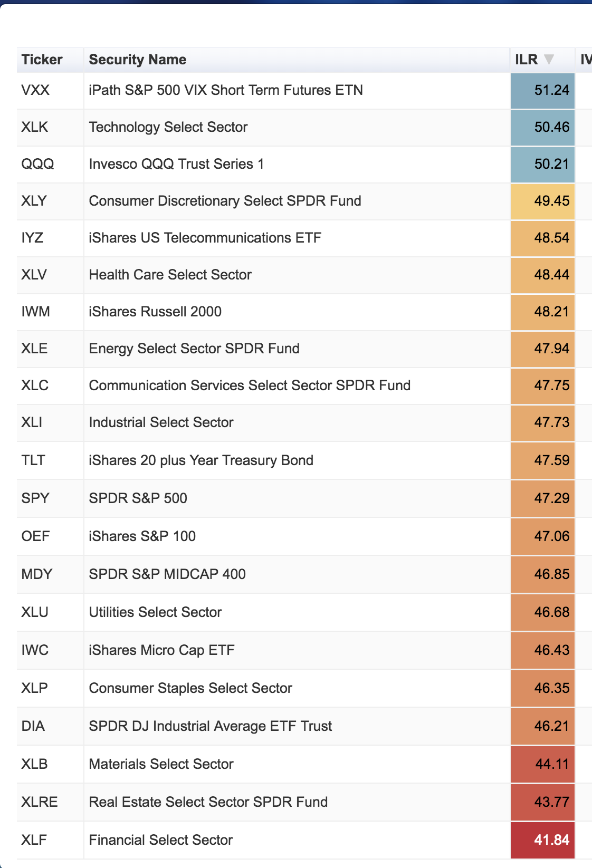Click Financial Select Sector name
Image resolution: width=592 pixels, height=868 pixels.
pos(161,840)
